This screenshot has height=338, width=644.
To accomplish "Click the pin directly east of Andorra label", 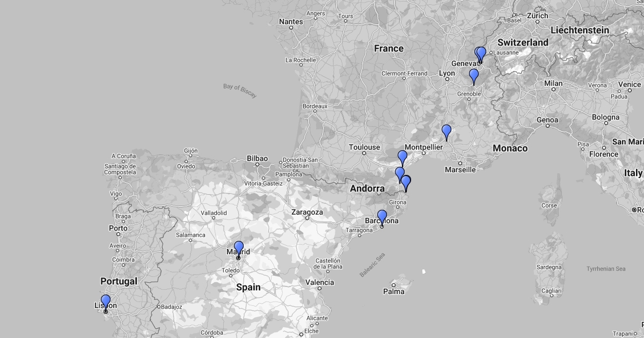I will click(x=399, y=173).
